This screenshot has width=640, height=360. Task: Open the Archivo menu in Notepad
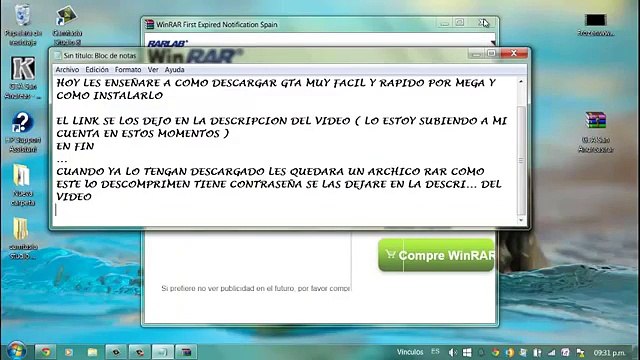tap(67, 70)
